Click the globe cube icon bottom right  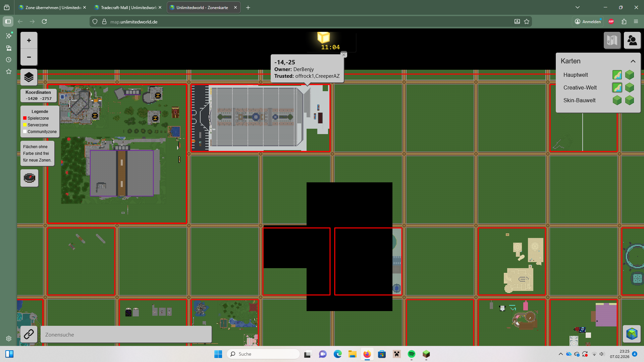[632, 334]
